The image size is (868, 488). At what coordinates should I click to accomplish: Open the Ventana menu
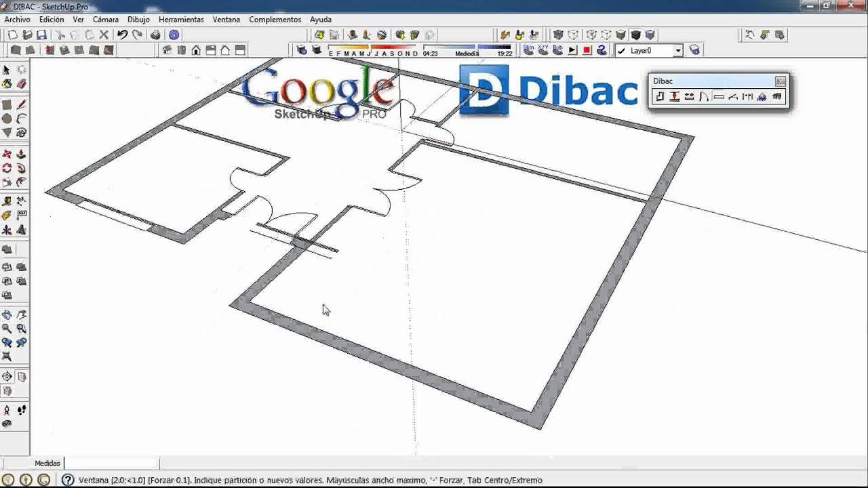pyautogui.click(x=226, y=20)
